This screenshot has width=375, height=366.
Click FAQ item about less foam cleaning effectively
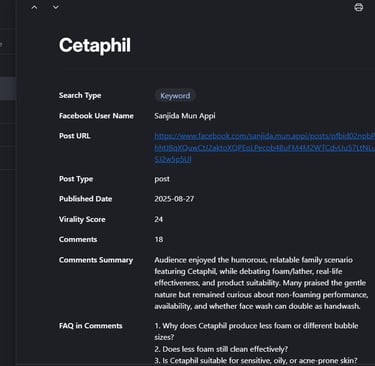tap(221, 349)
